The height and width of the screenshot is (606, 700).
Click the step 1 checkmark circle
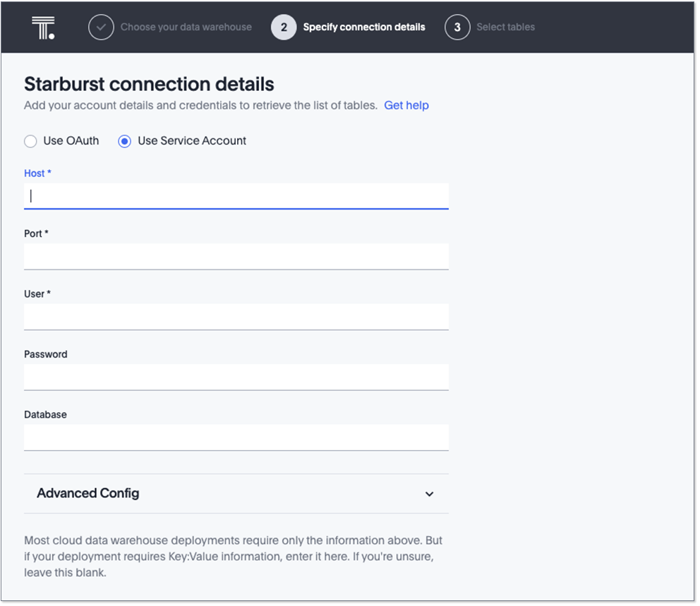click(101, 28)
